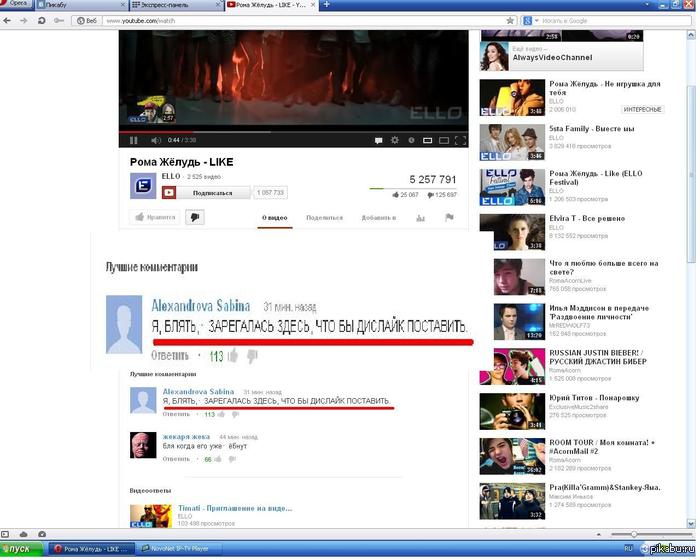Mute the video using the speaker icon
This screenshot has width=700, height=560.
(155, 141)
